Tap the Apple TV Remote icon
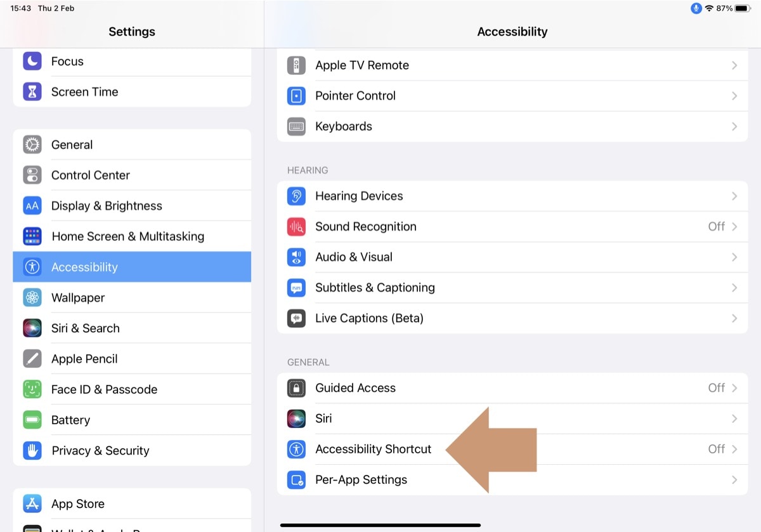Viewport: 761px width, 532px height. click(296, 65)
